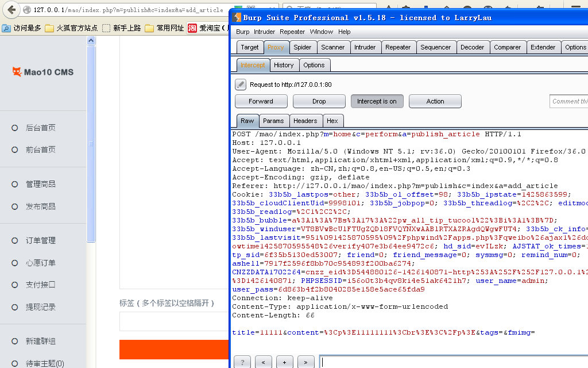Show the Raw request view
Screen dimensions: 588x368
click(247, 121)
